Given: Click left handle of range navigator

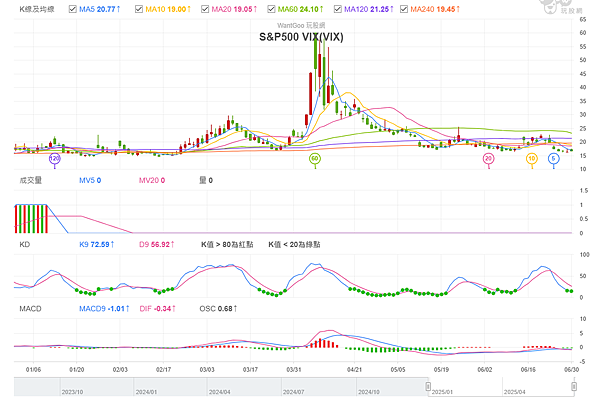Looking at the screenshot, I should 428,386.
